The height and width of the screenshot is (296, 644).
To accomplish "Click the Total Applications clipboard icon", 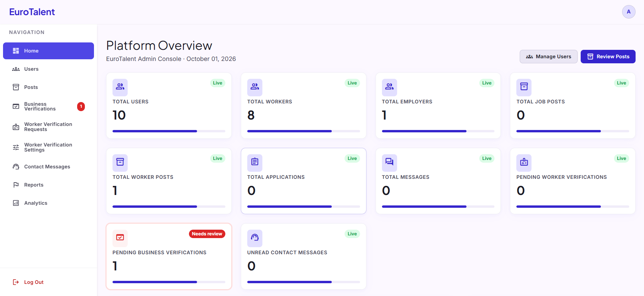I will point(255,163).
